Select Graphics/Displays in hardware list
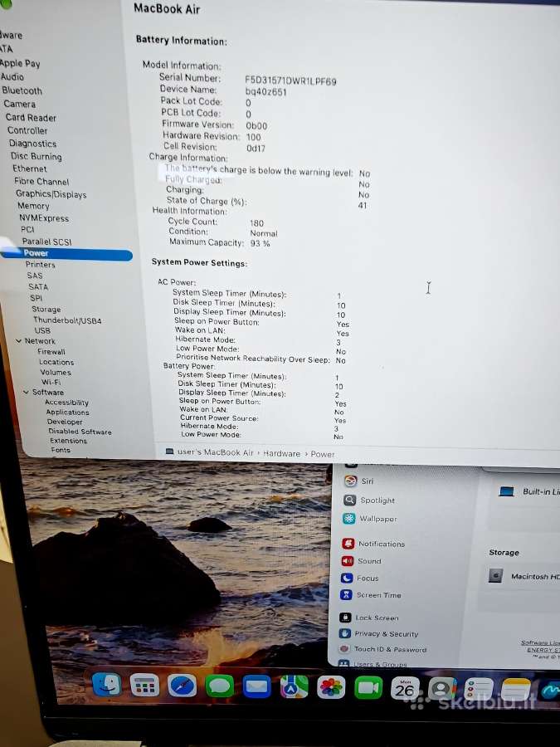This screenshot has width=560, height=747. pos(51,194)
